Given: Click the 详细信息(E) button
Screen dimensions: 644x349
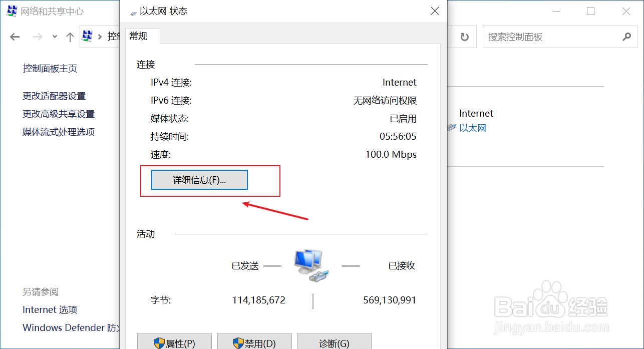Looking at the screenshot, I should pos(199,180).
